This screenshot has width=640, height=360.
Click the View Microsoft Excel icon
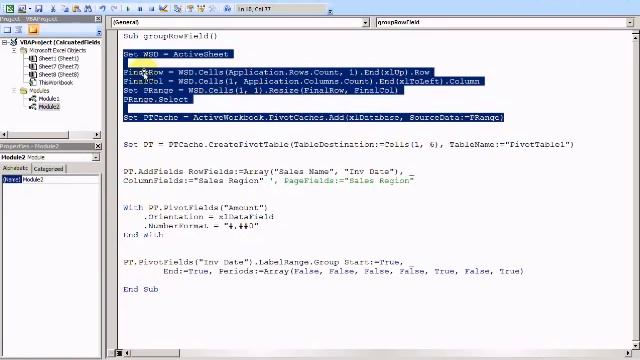9,8
